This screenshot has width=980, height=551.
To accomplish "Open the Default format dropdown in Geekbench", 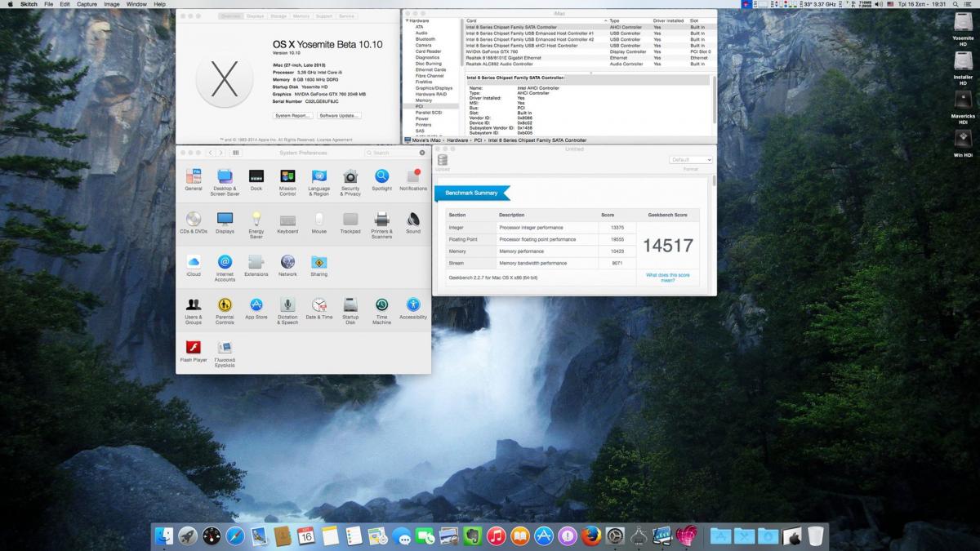I will (x=691, y=160).
